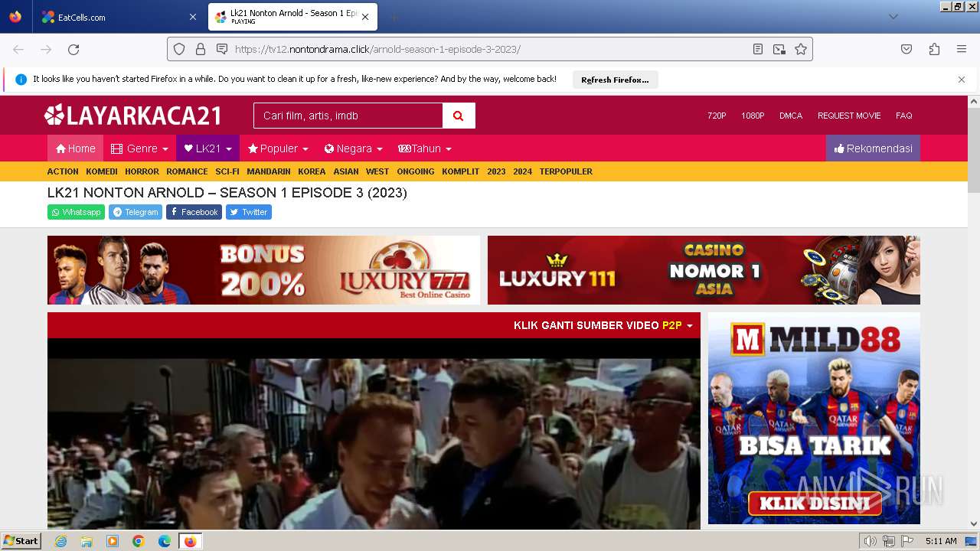Image resolution: width=980 pixels, height=551 pixels.
Task: Close the EatCells.com tab
Action: coord(192,17)
